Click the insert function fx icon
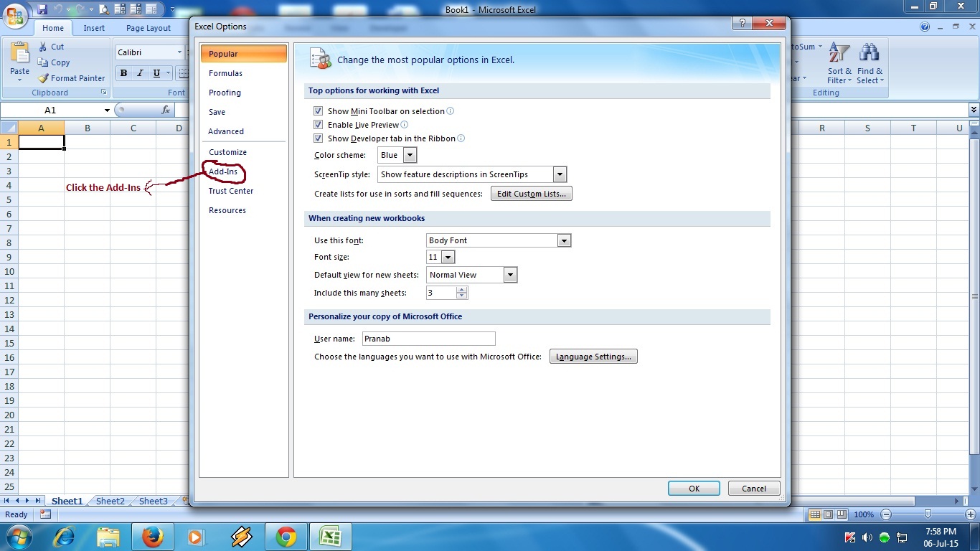 (x=166, y=110)
